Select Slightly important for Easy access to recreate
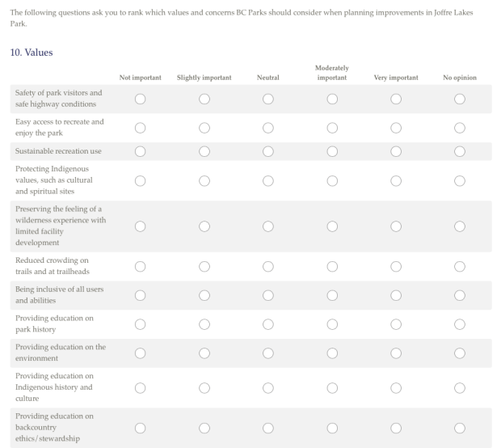501x448 pixels. pyautogui.click(x=204, y=128)
